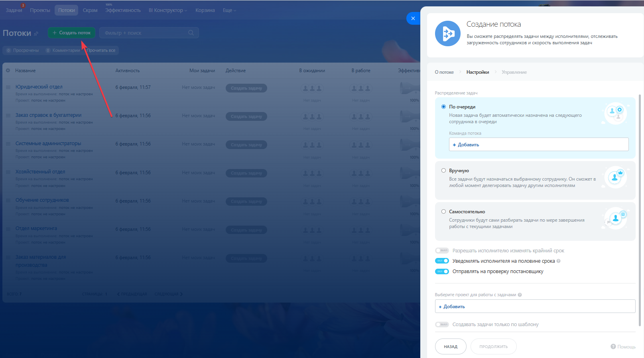This screenshot has height=358, width=644.
Task: Click the stream creation logo icon
Action: 447,33
